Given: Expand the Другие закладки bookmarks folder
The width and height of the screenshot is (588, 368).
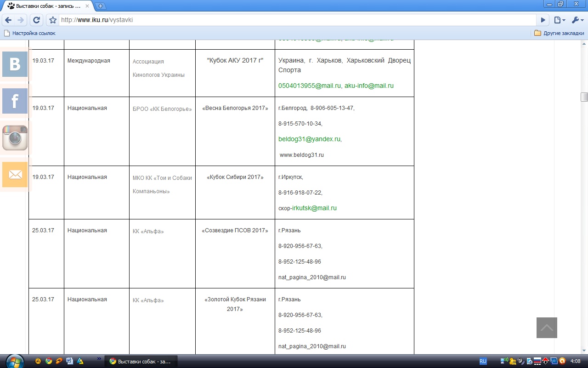Looking at the screenshot, I should pyautogui.click(x=559, y=33).
